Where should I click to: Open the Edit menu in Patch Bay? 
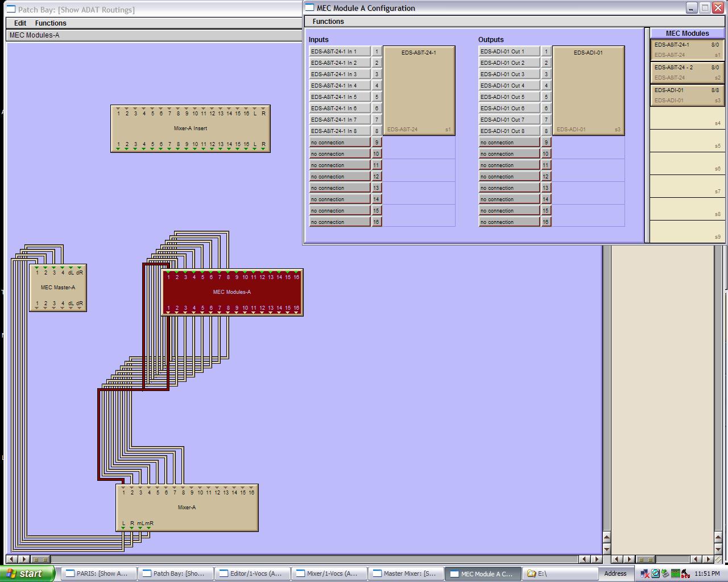(20, 23)
